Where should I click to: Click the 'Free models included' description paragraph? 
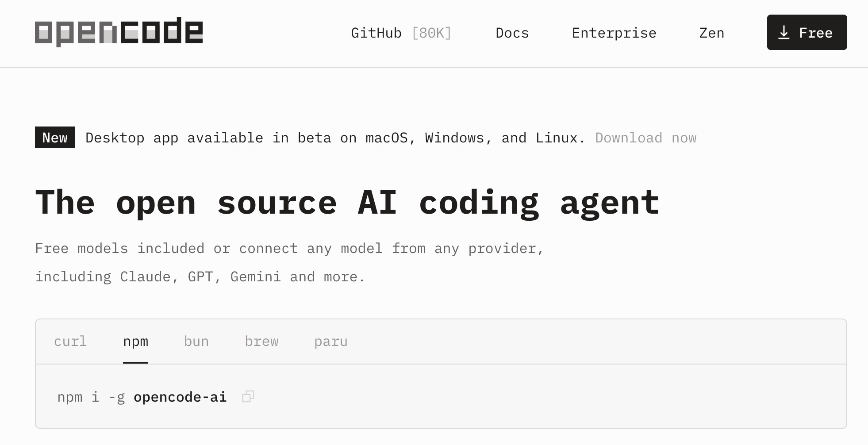(x=289, y=262)
